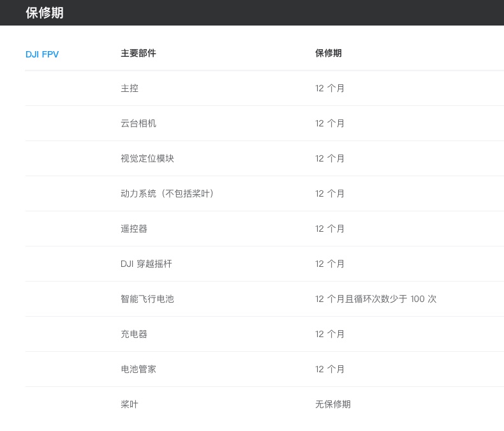The image size is (504, 431).
Task: Select the 遥控器 component cell
Action: point(134,229)
